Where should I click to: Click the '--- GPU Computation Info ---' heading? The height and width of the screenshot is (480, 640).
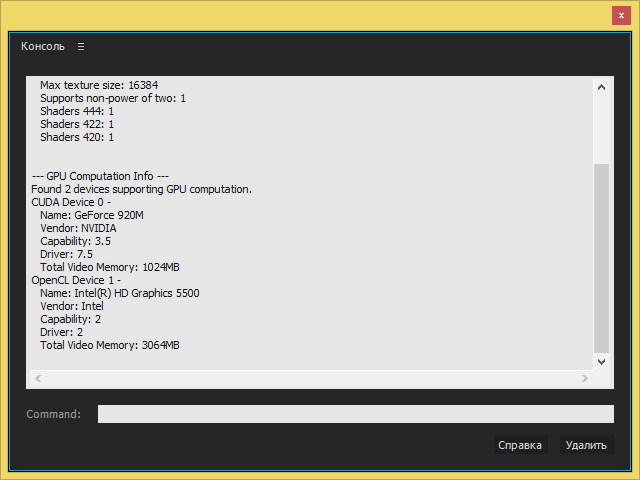coord(100,176)
